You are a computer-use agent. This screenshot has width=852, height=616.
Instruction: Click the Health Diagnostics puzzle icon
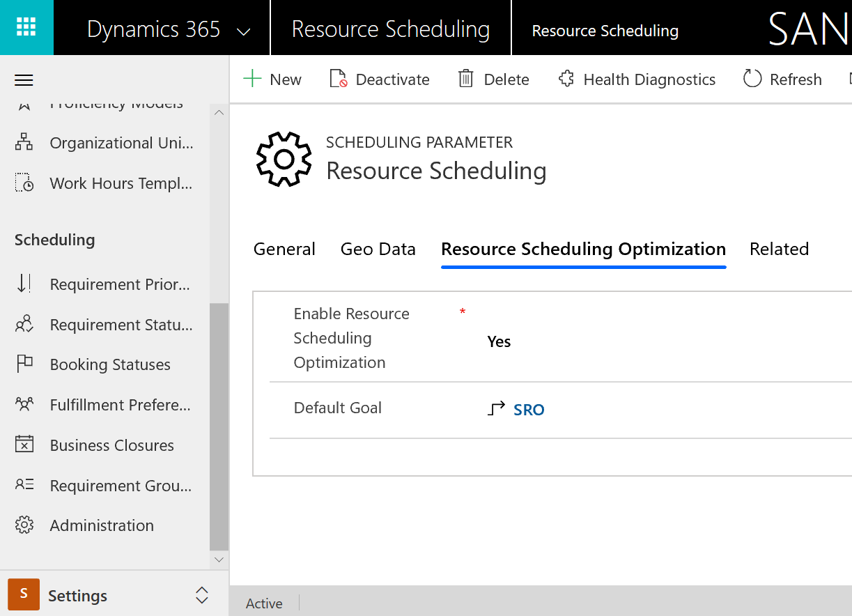coord(566,79)
